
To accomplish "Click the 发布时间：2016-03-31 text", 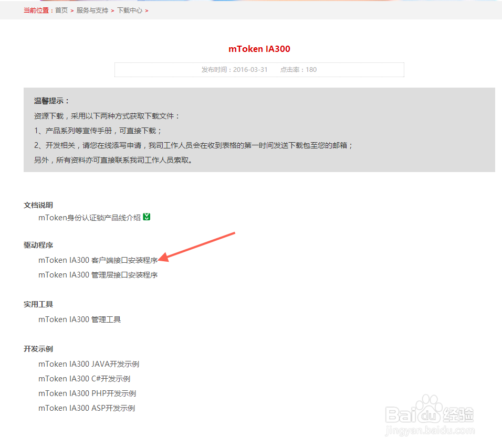I will [234, 70].
